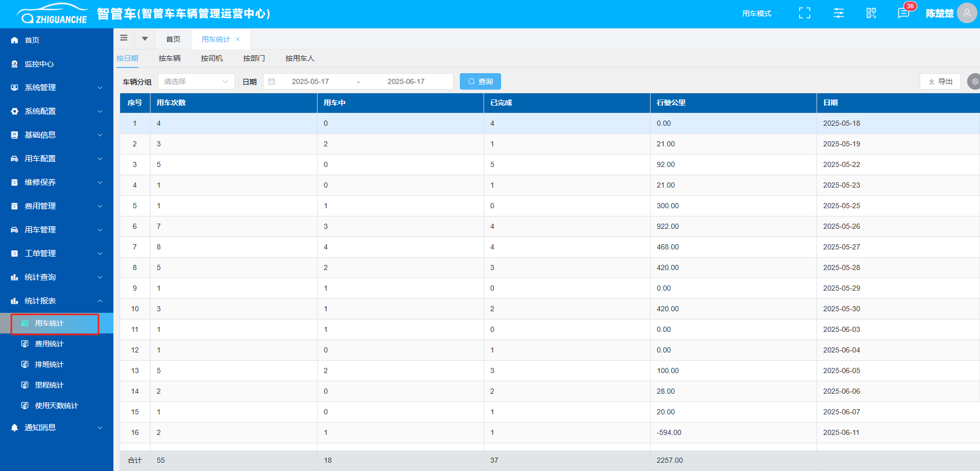The height and width of the screenshot is (471, 980).
Task: Click the QR code grid icon
Action: (871, 13)
